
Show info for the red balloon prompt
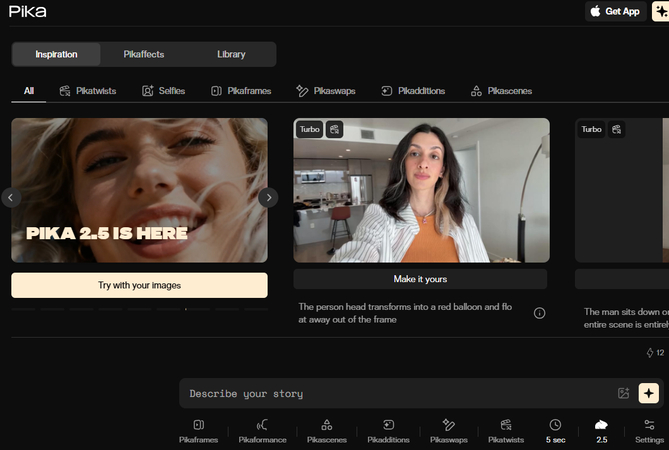pos(539,313)
